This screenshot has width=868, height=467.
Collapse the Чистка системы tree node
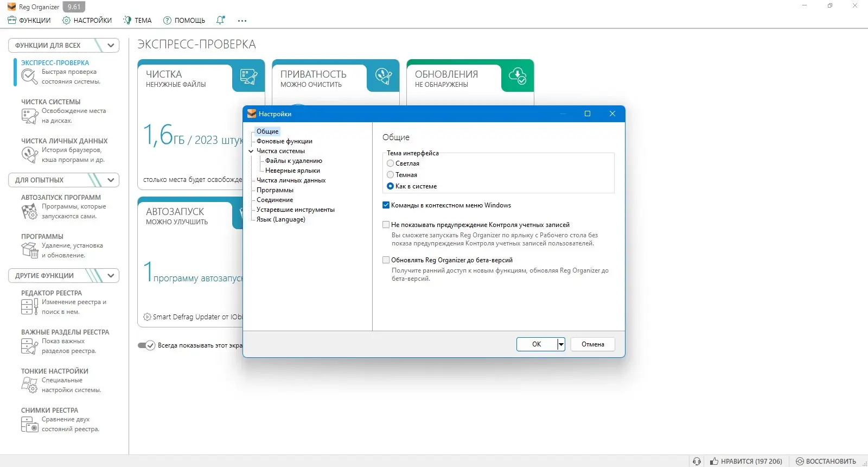click(x=251, y=151)
